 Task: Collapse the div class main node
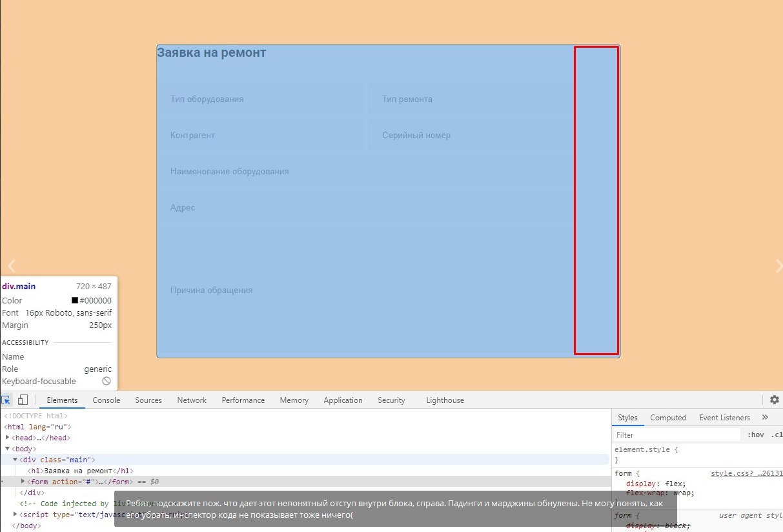coord(15,460)
